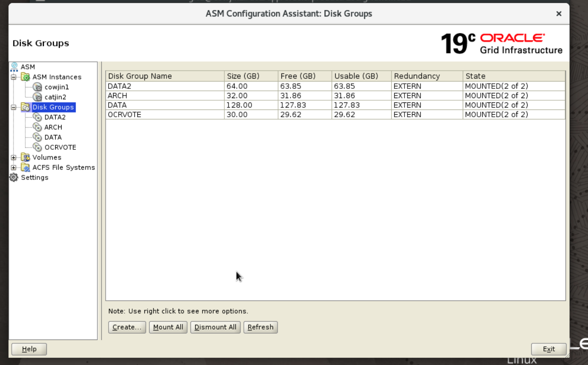Select catjin2 instance label
This screenshot has width=588, height=365.
coord(55,97)
